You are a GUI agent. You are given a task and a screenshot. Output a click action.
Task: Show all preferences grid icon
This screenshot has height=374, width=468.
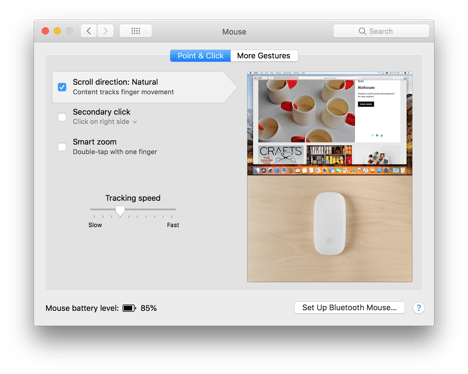pos(136,31)
